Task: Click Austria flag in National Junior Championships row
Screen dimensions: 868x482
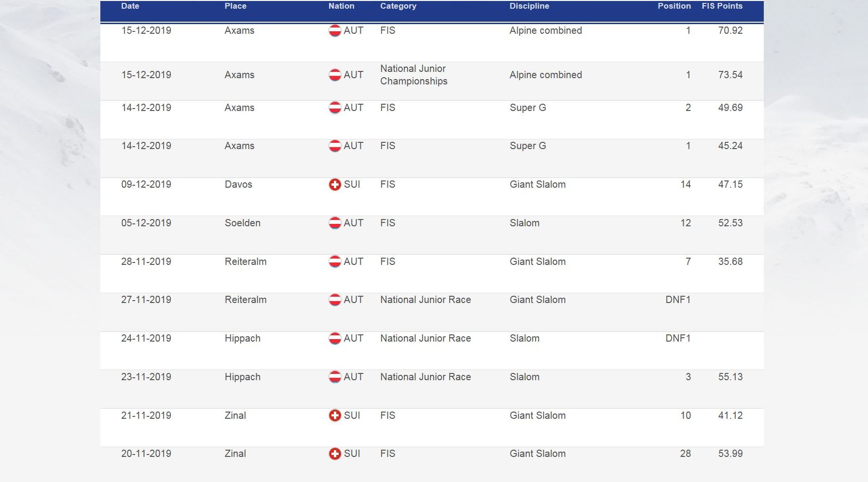Action: click(335, 75)
